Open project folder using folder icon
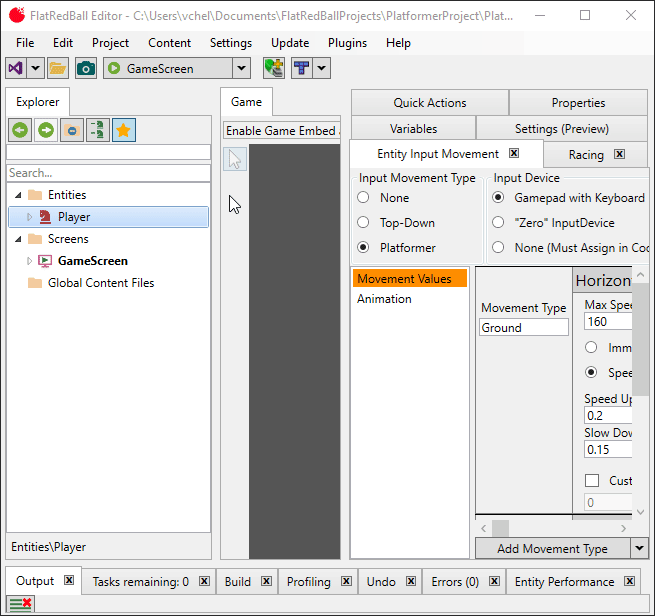 tap(58, 68)
